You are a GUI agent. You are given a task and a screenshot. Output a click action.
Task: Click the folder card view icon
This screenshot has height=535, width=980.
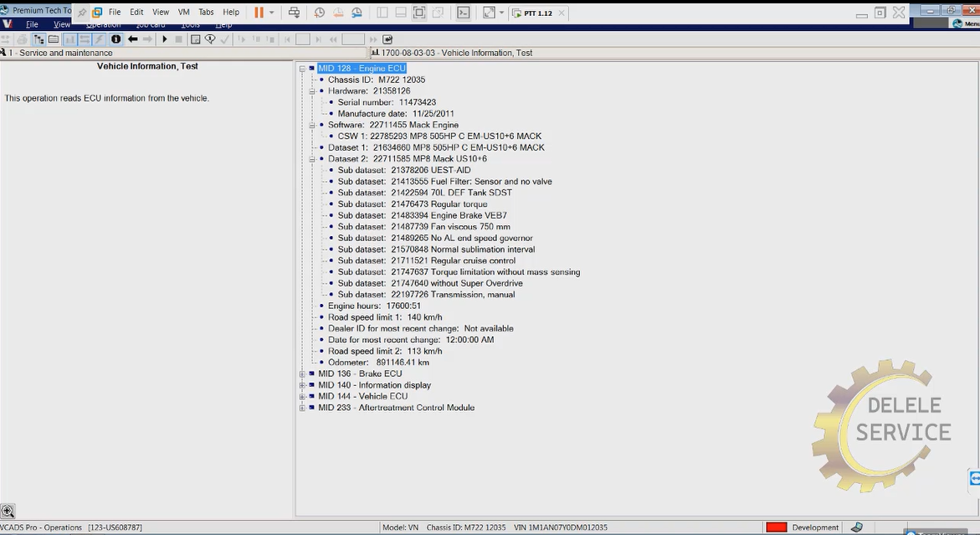click(54, 39)
